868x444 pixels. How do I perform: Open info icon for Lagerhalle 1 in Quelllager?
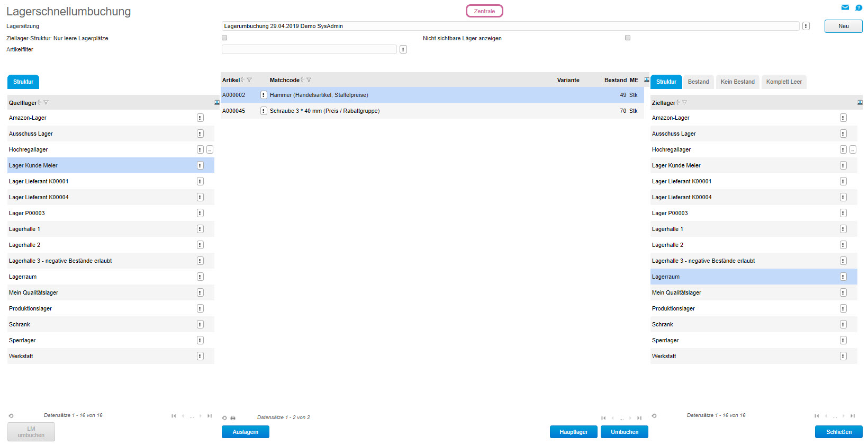200,229
